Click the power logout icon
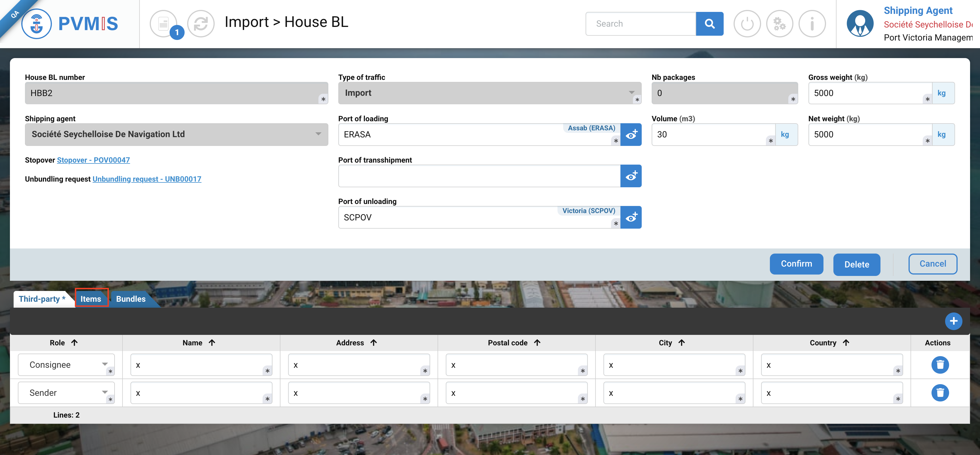 click(747, 24)
